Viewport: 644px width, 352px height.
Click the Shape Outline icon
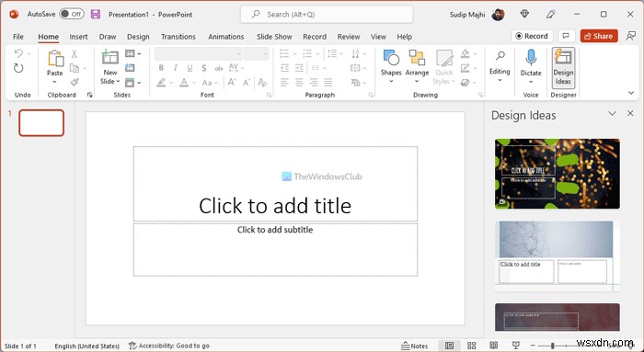tap(465, 68)
